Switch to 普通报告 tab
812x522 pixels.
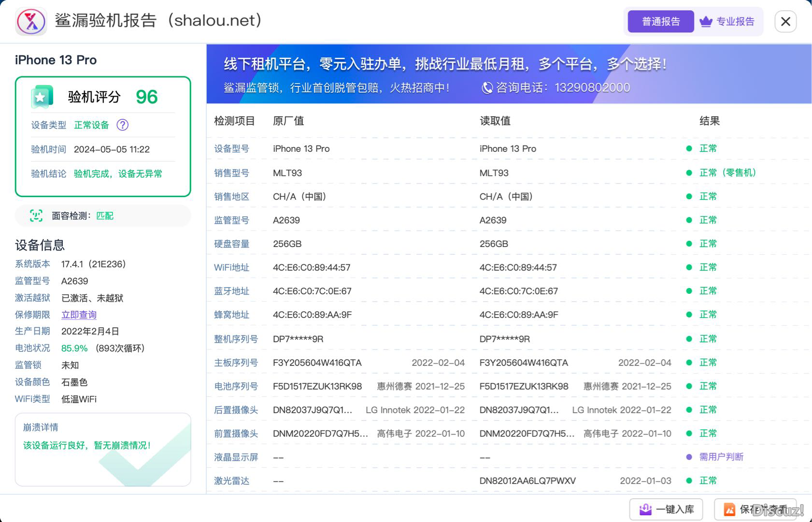pos(660,21)
